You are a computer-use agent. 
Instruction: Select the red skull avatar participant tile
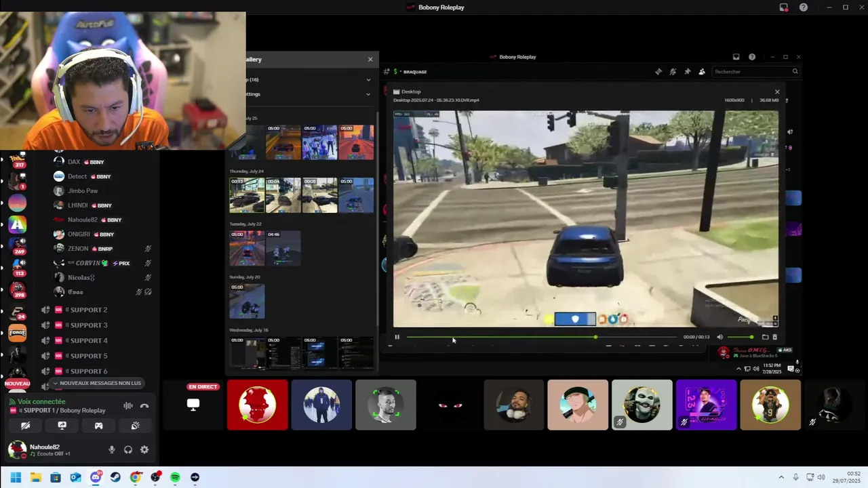tap(258, 405)
